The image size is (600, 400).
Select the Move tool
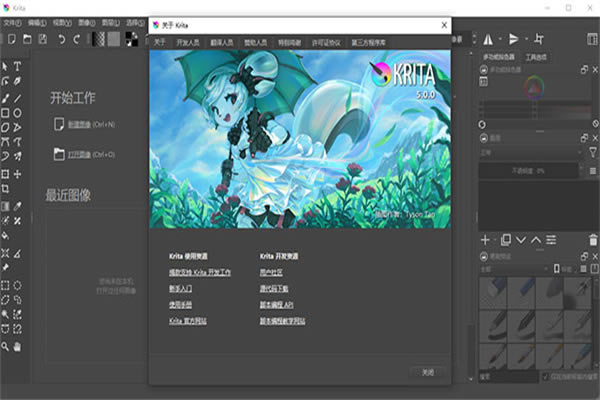tap(17, 174)
